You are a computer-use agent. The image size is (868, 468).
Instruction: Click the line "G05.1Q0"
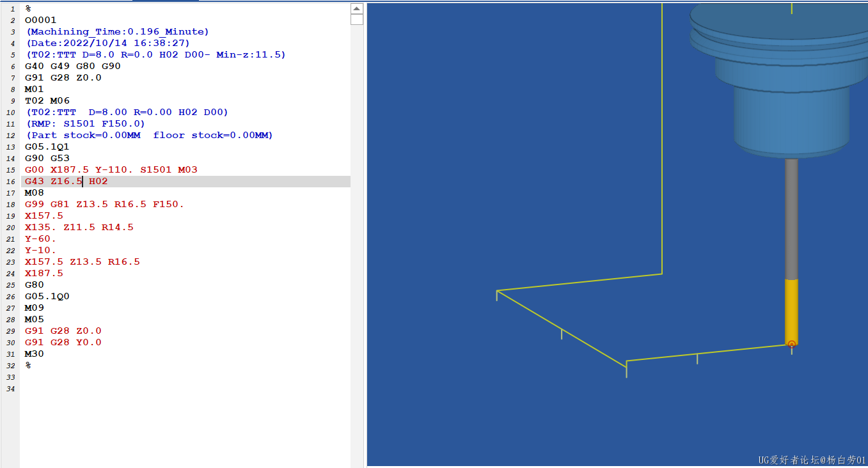pos(47,296)
